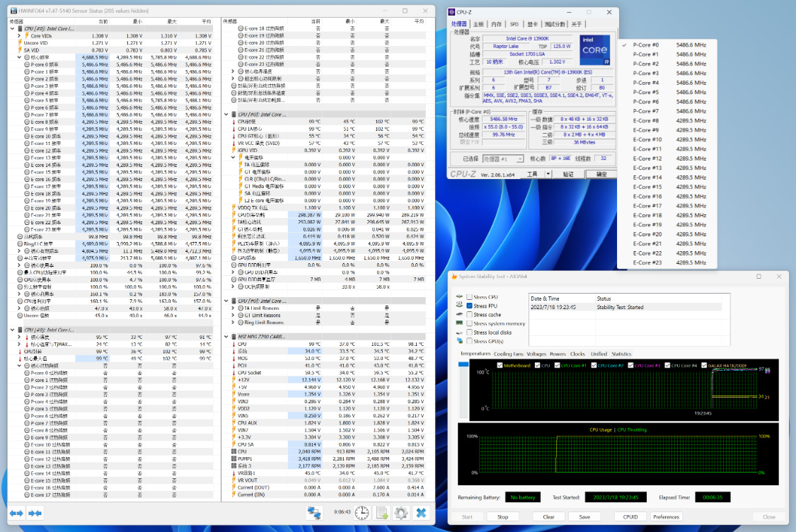796x532 pixels.
Task: Collapse the Core VIDs tree row
Action: [x=19, y=35]
